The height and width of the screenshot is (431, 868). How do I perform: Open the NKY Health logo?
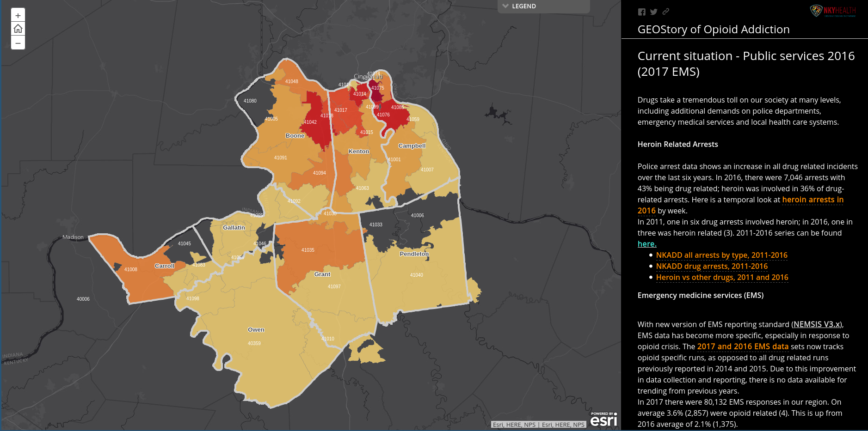click(x=833, y=11)
